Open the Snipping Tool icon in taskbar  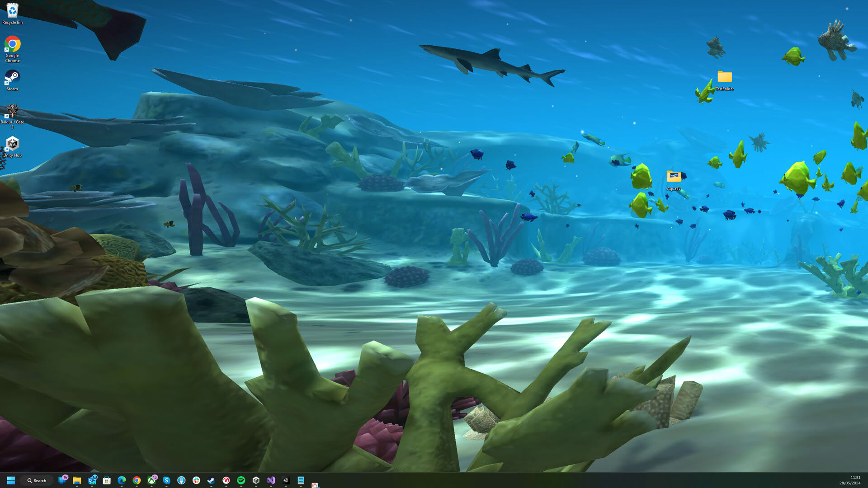(x=316, y=484)
